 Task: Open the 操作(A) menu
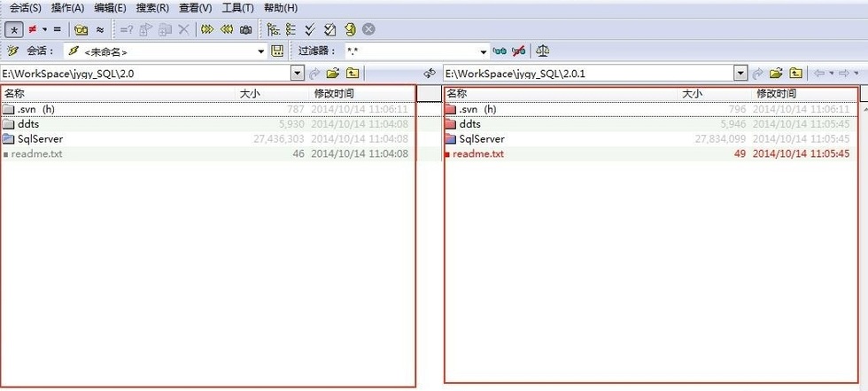68,8
